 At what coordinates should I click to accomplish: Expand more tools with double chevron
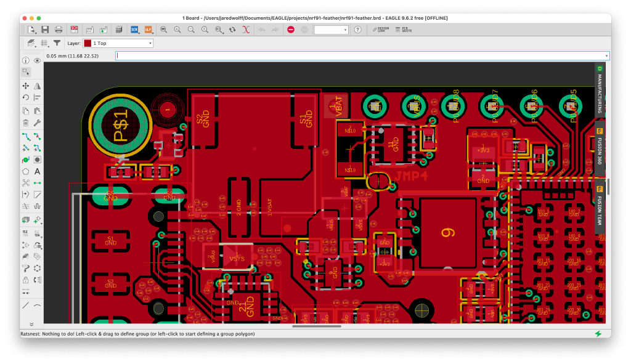click(31, 324)
